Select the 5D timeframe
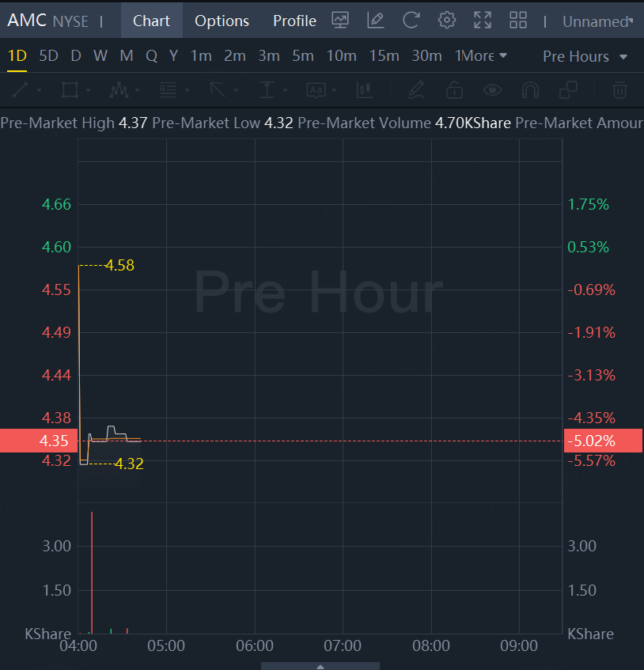Image resolution: width=644 pixels, height=670 pixels. pos(49,56)
